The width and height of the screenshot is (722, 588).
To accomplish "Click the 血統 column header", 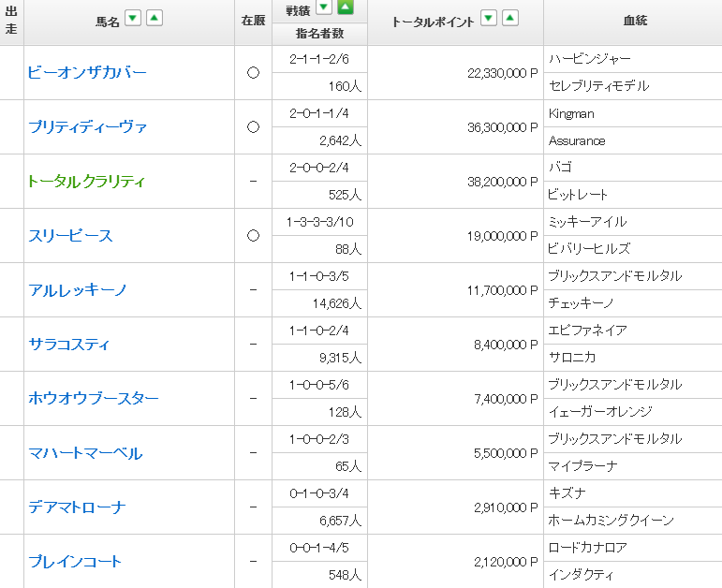I will (633, 21).
